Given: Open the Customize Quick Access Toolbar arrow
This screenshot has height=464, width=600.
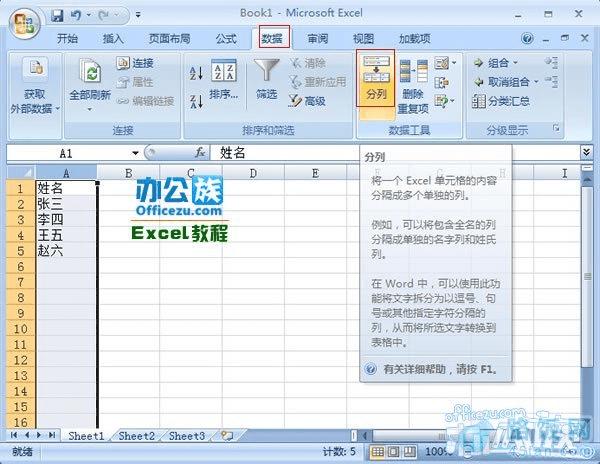Looking at the screenshot, I should coord(138,15).
